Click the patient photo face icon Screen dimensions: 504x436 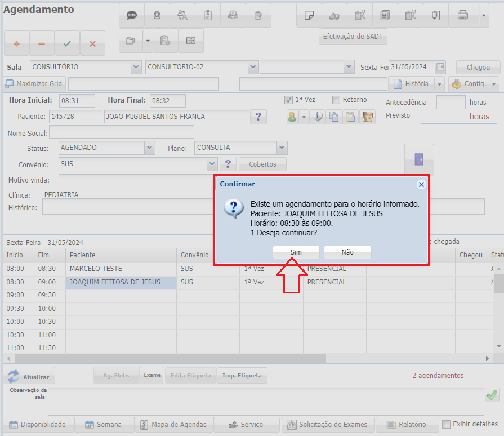pos(367,117)
